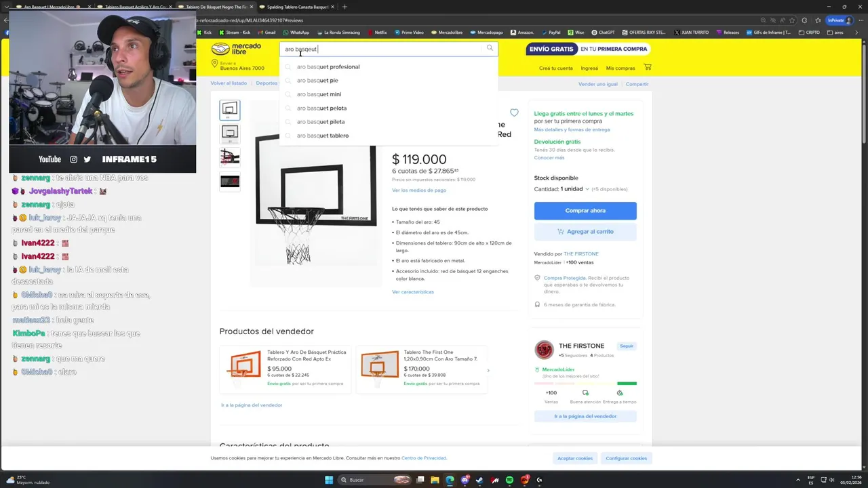
Task: Select the red-and-black third product thumbnail
Action: tap(230, 157)
